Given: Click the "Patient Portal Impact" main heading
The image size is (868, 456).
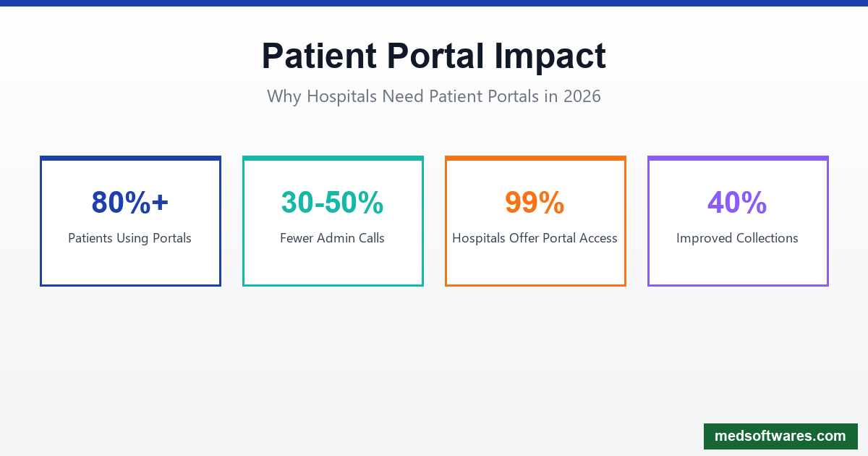Looking at the screenshot, I should click(x=434, y=56).
